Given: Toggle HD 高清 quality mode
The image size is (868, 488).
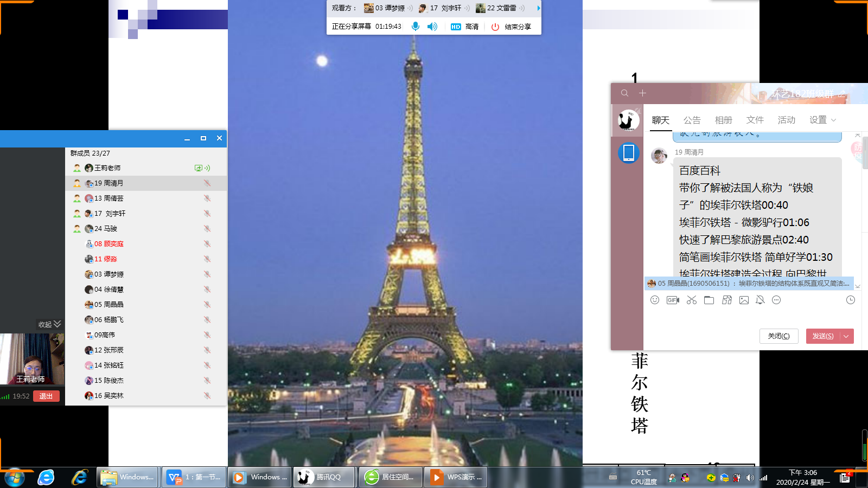Looking at the screenshot, I should [464, 27].
